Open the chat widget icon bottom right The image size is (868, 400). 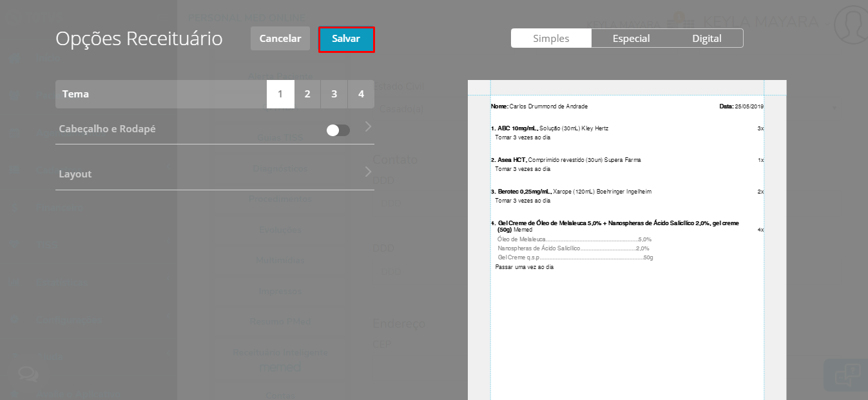846,375
